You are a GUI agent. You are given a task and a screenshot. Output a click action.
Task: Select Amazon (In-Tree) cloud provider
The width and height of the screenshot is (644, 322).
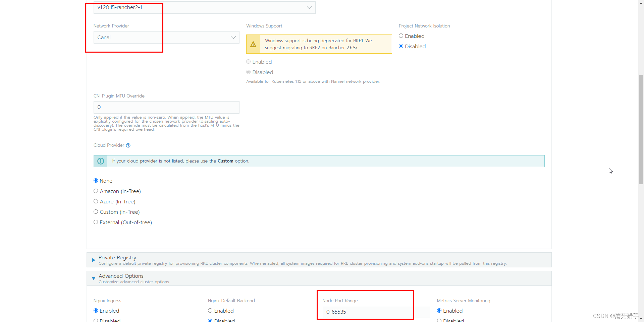[x=96, y=191]
